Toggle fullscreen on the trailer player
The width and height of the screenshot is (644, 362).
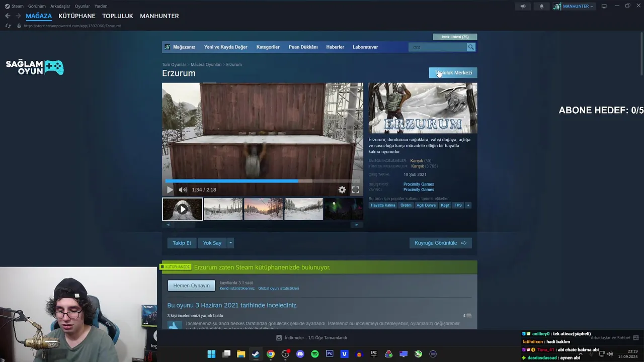[x=355, y=190]
